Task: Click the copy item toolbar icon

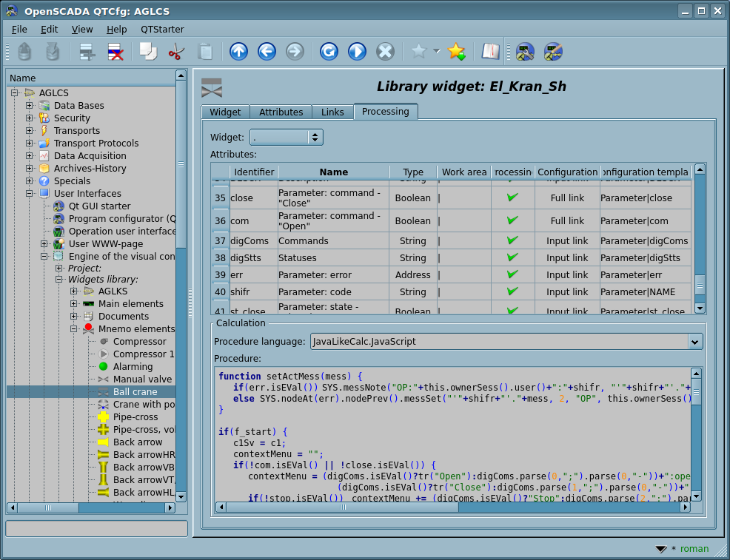Action: [148, 51]
